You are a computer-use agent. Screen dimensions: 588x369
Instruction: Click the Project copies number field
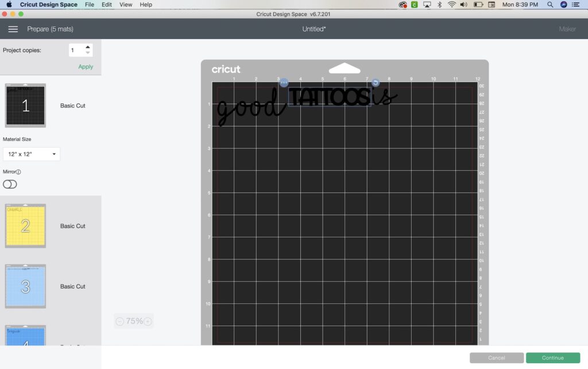[x=76, y=51]
